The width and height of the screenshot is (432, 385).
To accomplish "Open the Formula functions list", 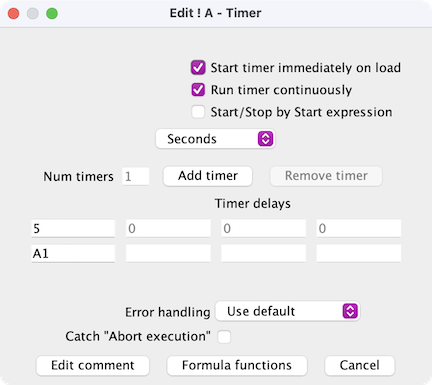I will coord(237,365).
